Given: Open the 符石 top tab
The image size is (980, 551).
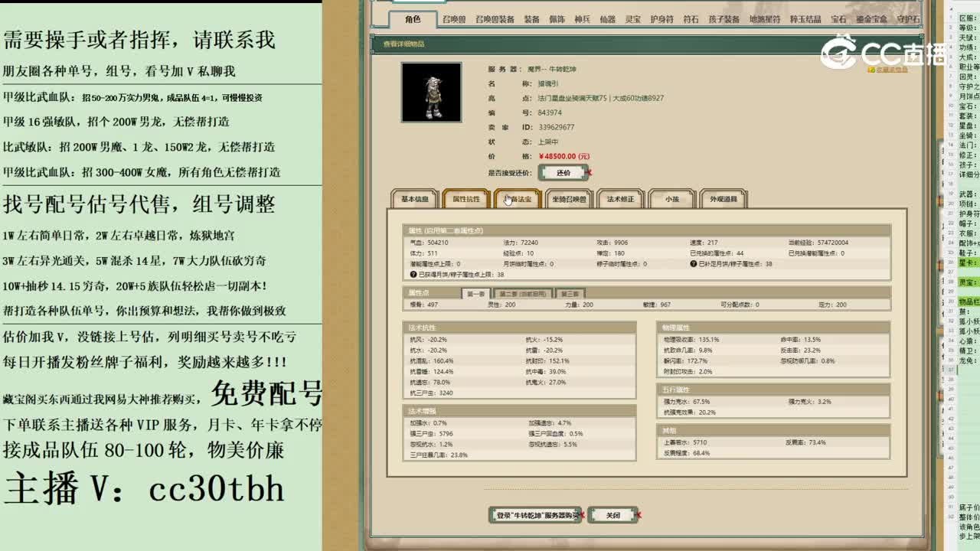Looking at the screenshot, I should click(691, 20).
